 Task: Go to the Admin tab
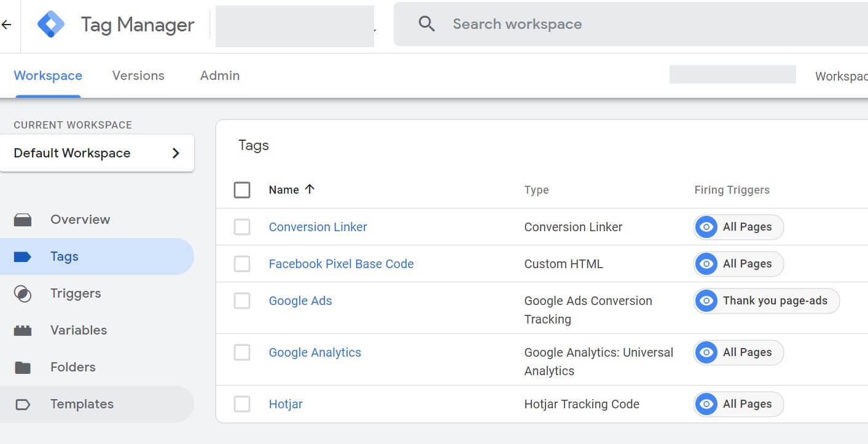(220, 76)
